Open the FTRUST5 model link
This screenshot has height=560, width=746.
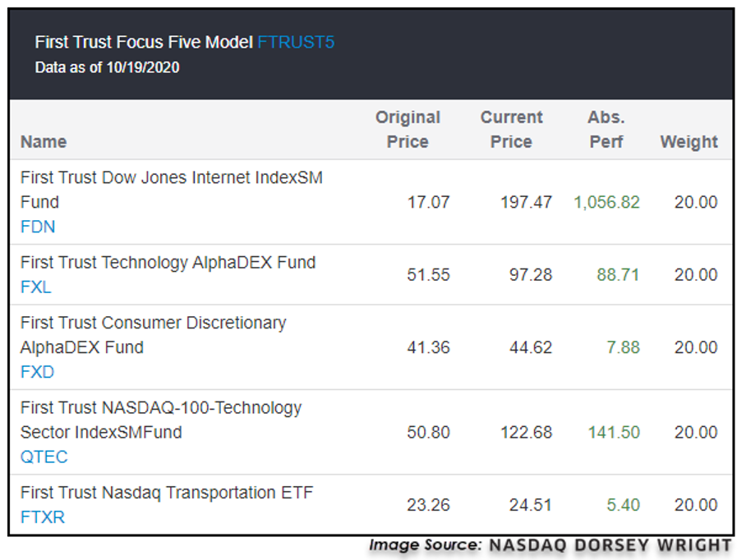point(296,42)
